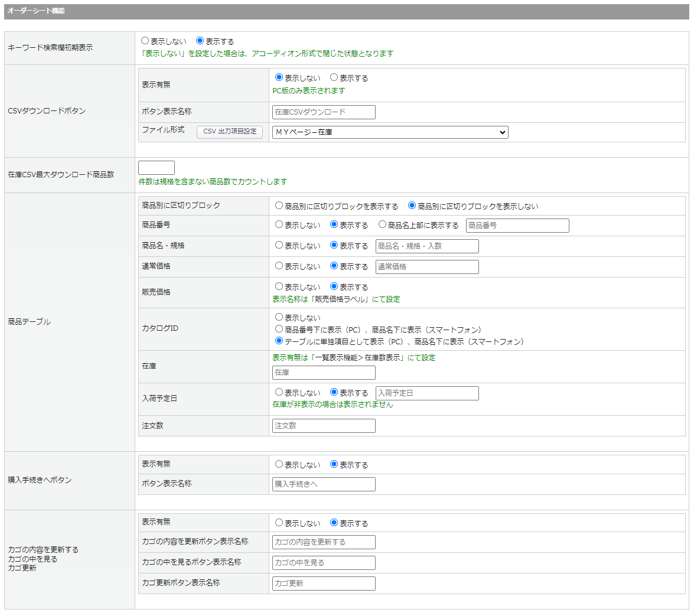The width and height of the screenshot is (694, 616).
Task: Click the CSV 出力項目設定 button
Action: coord(230,132)
